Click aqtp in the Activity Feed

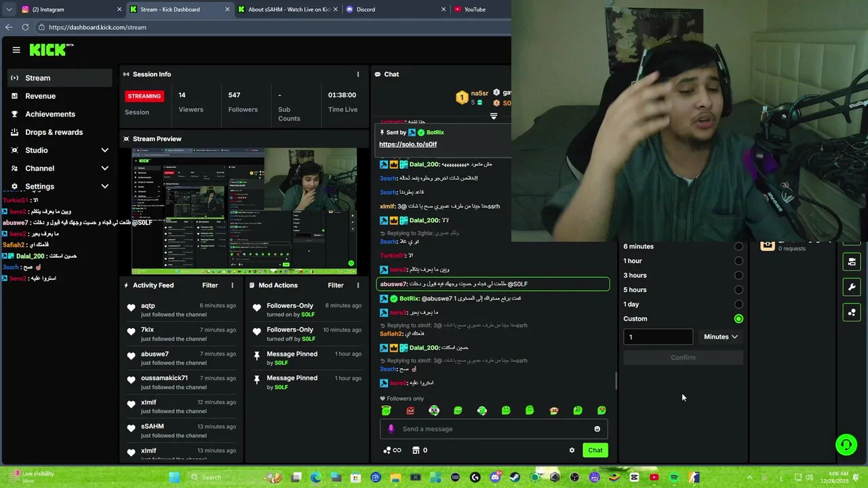[x=148, y=306]
